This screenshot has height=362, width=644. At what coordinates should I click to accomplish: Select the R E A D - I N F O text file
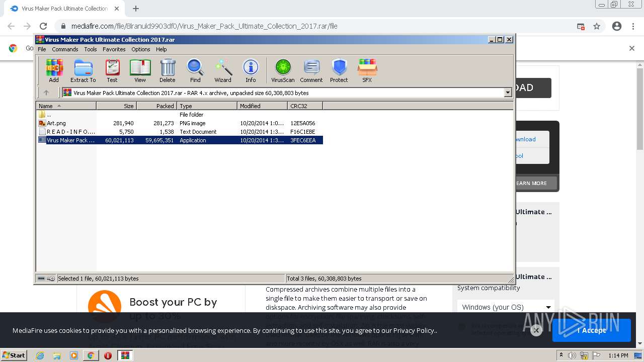coord(180,132)
